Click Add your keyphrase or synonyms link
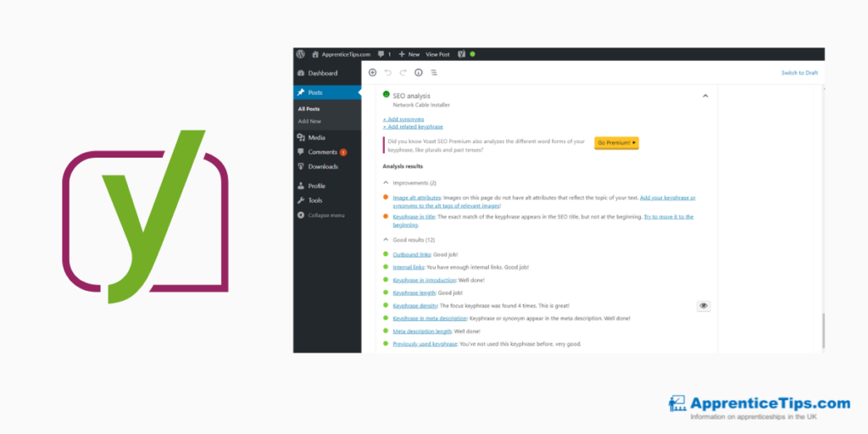 [x=544, y=202]
